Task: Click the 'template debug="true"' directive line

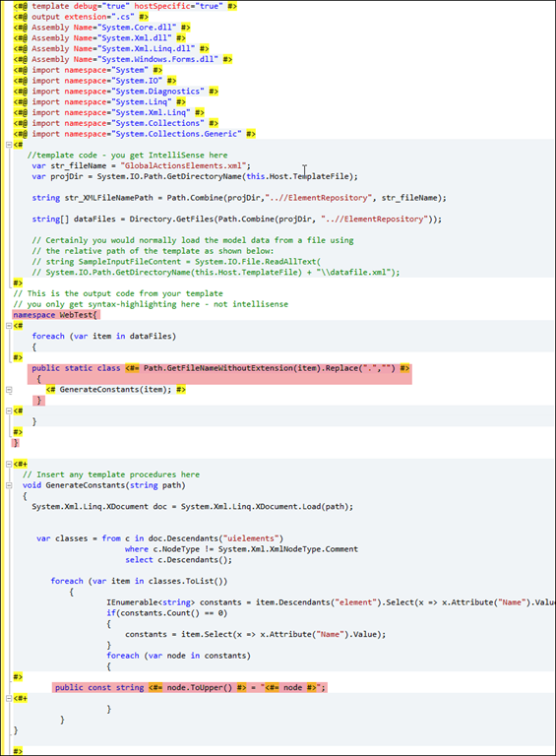Action: [x=125, y=6]
